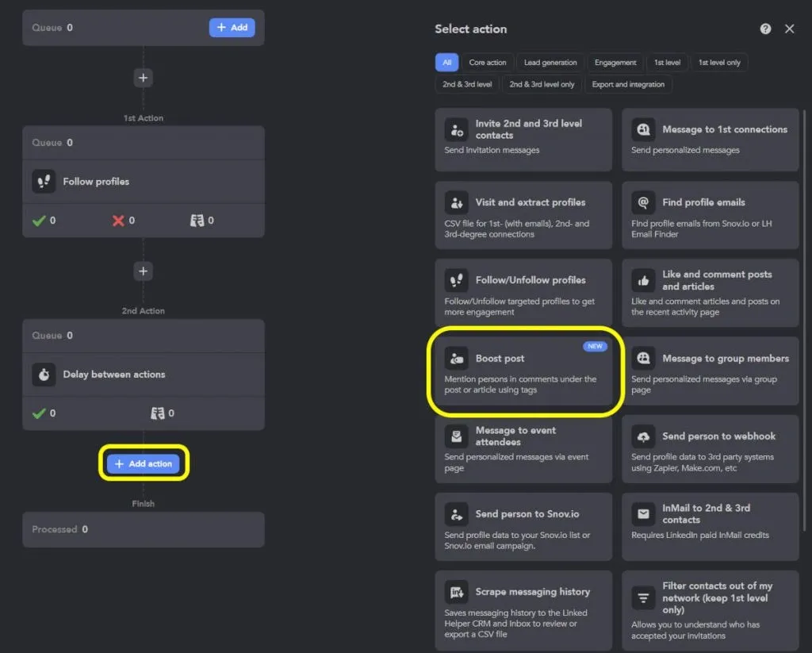The width and height of the screenshot is (812, 653).
Task: Click the action list vertical scrollbar
Action: pyautogui.click(x=804, y=320)
